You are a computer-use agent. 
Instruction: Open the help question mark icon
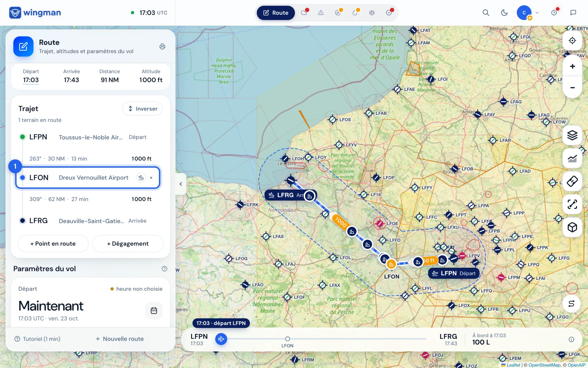coord(554,13)
